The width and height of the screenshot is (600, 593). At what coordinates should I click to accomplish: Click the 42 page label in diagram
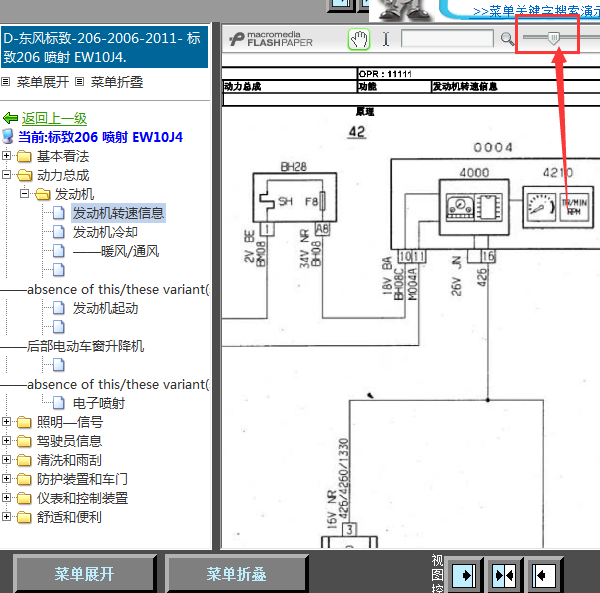tap(357, 132)
